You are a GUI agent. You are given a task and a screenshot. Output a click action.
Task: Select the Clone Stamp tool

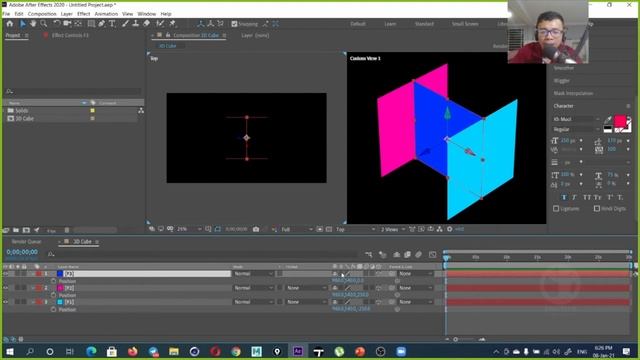click(136, 24)
